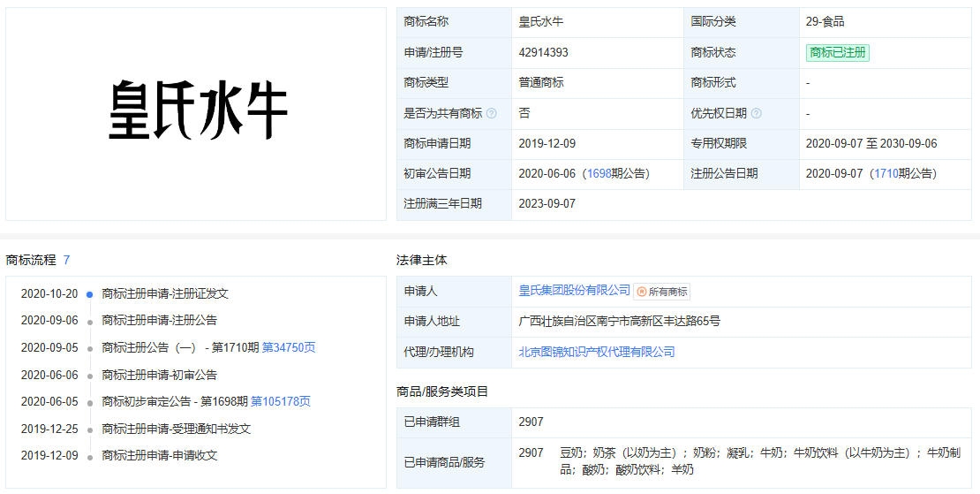Select registration number 42914393
Screen dimensions: 980x494
point(543,52)
